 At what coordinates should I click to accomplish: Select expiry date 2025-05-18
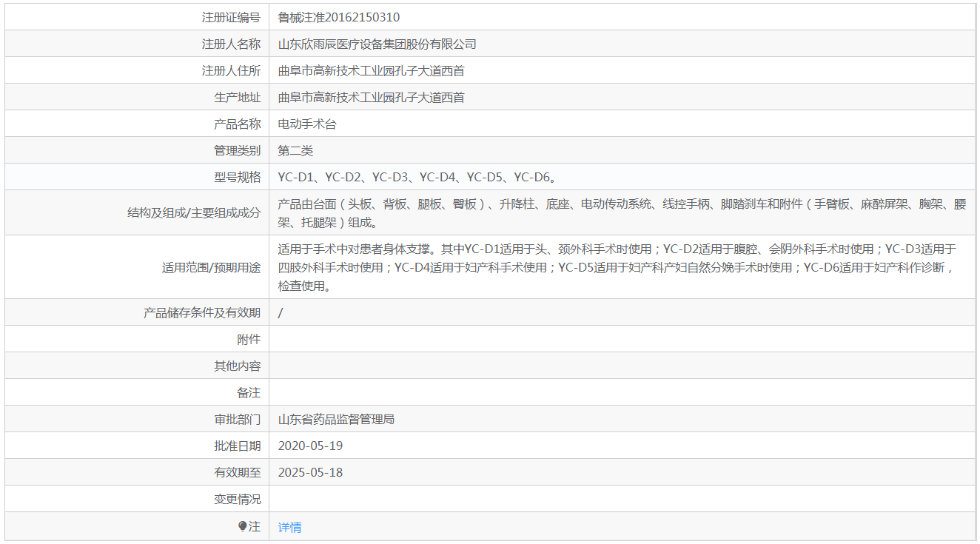[310, 472]
